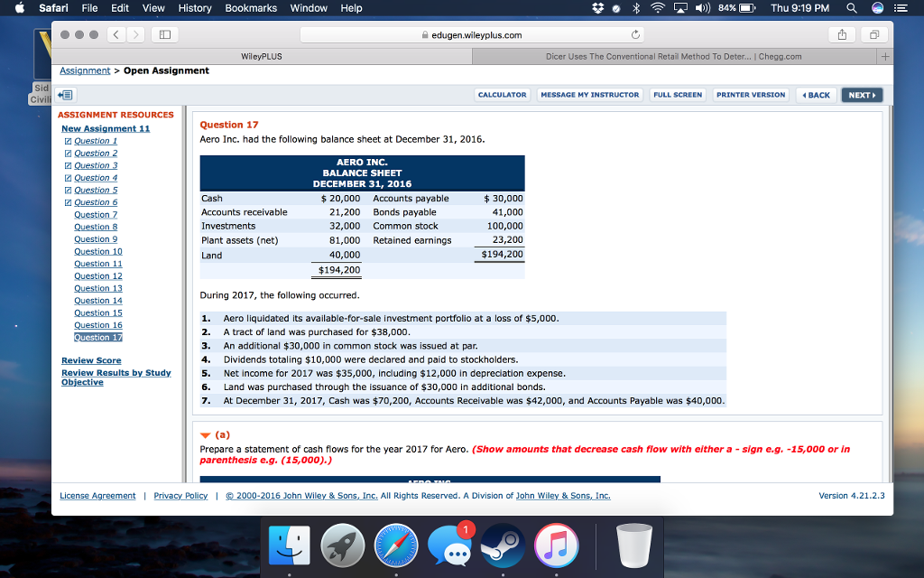Switch to the Chegg.com tab
This screenshot has width=924, height=578.
(x=673, y=57)
